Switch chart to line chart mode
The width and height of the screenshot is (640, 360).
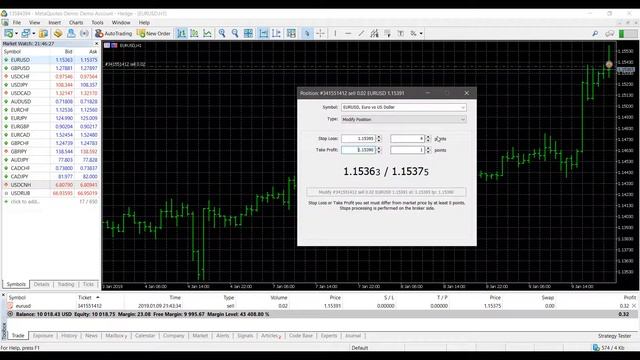207,33
